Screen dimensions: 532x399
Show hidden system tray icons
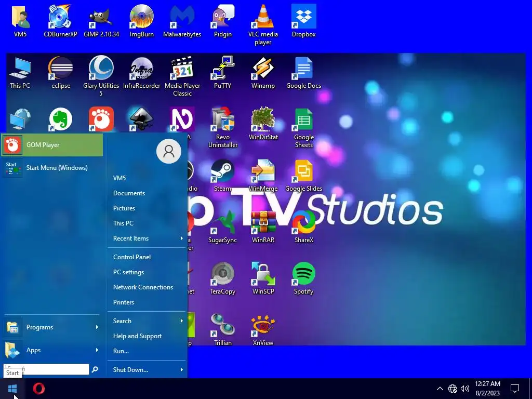click(440, 389)
